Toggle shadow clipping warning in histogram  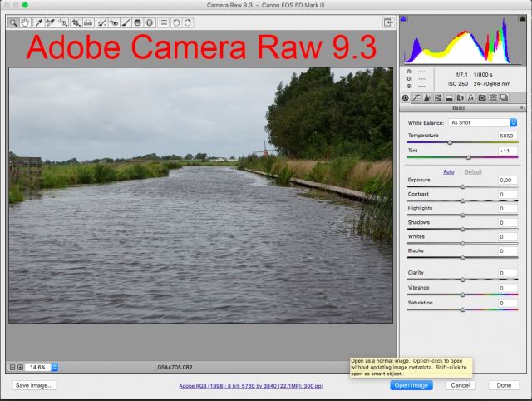point(404,19)
